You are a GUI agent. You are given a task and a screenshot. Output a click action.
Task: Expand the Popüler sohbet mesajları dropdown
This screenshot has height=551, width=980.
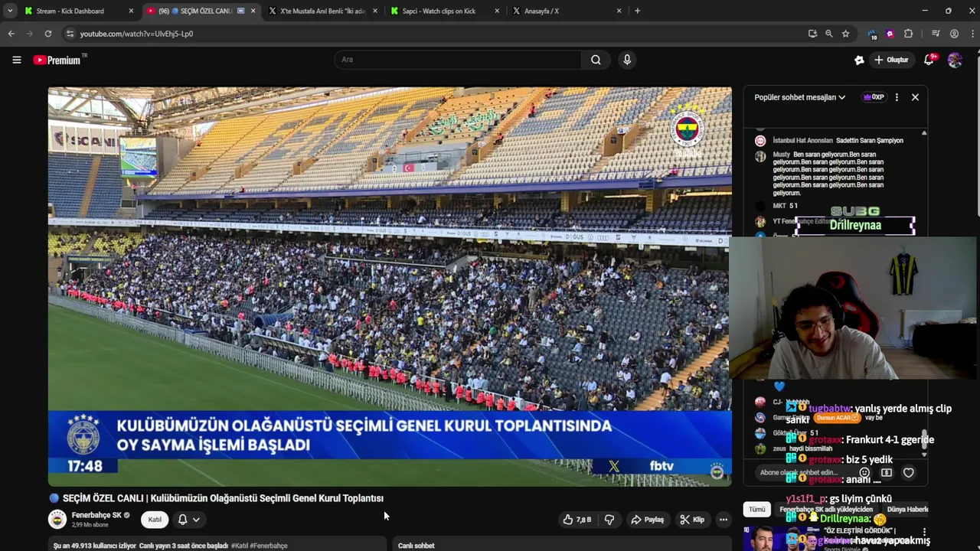coord(799,97)
